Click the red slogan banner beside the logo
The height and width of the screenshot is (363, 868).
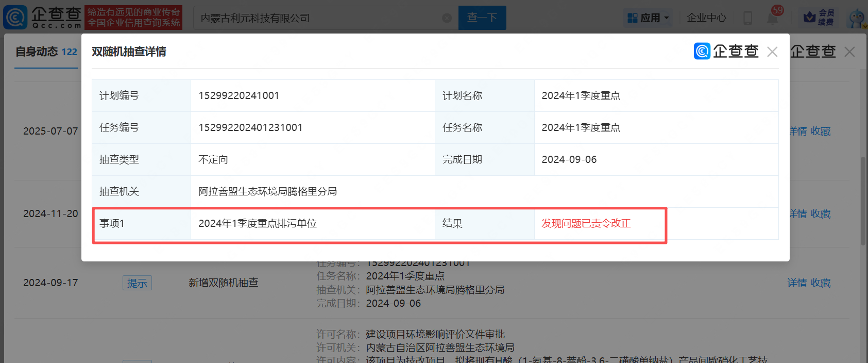pyautogui.click(x=134, y=18)
